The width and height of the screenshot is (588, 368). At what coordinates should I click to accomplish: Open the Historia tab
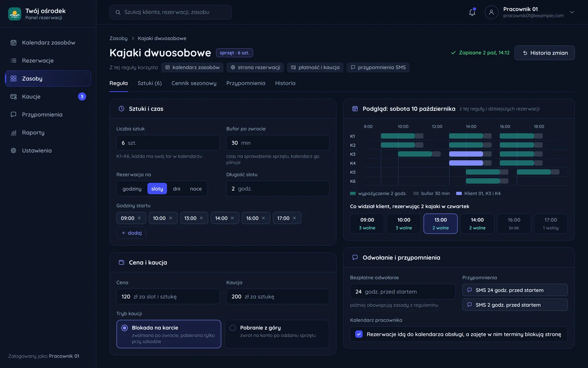click(285, 83)
